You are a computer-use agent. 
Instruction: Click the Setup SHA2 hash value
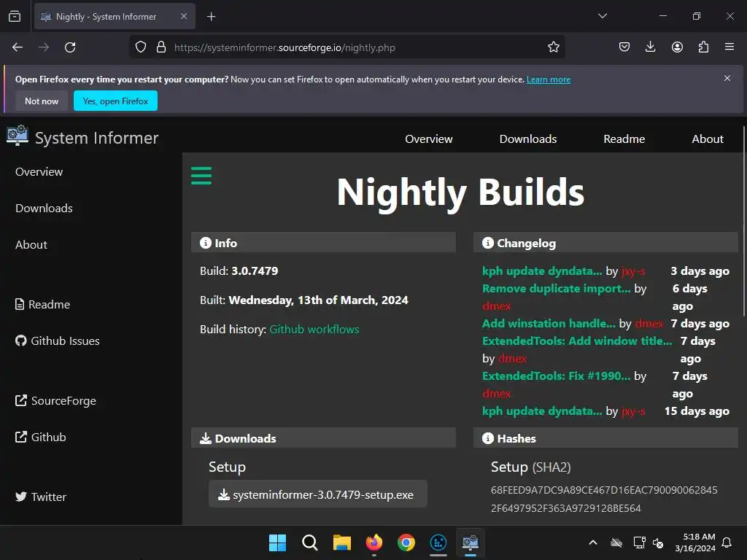click(x=604, y=499)
